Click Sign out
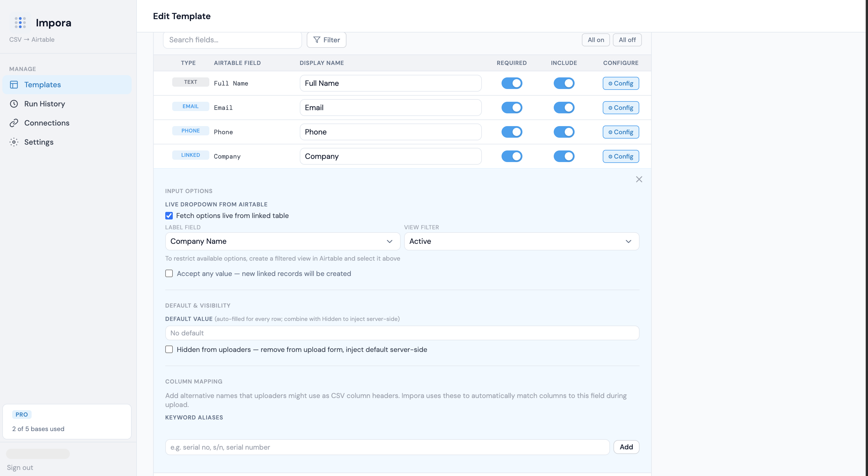The height and width of the screenshot is (476, 868). coord(20,467)
